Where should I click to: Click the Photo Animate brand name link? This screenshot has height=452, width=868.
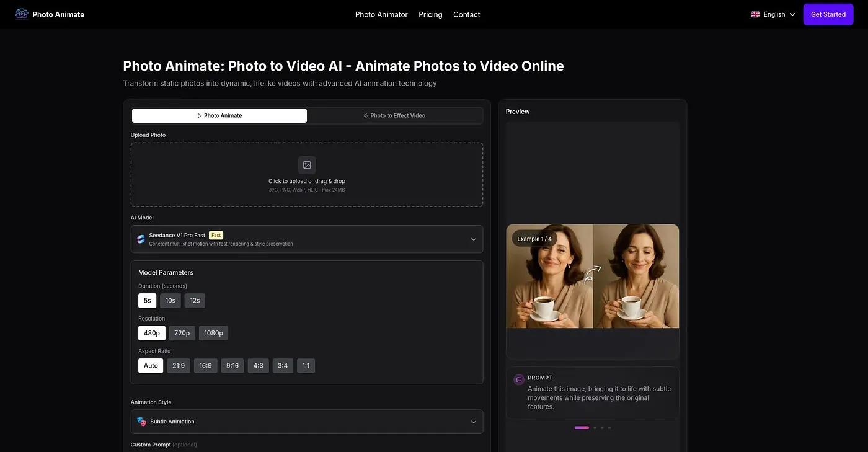[58, 14]
